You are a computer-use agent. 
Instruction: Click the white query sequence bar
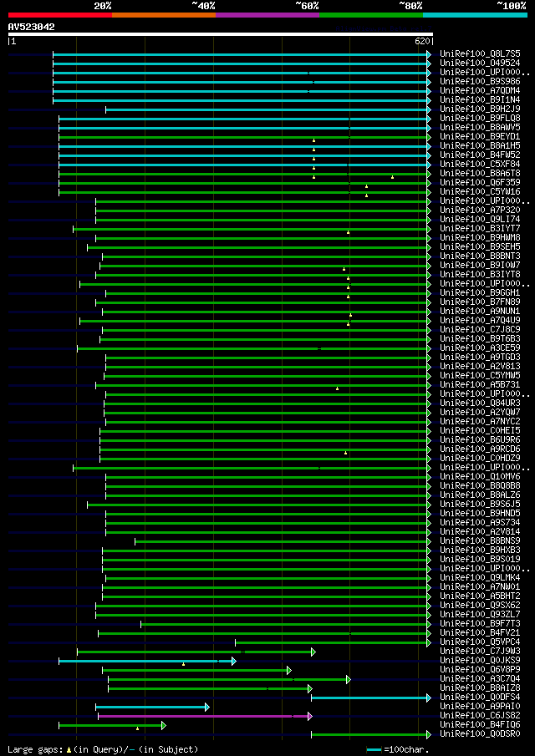[221, 34]
